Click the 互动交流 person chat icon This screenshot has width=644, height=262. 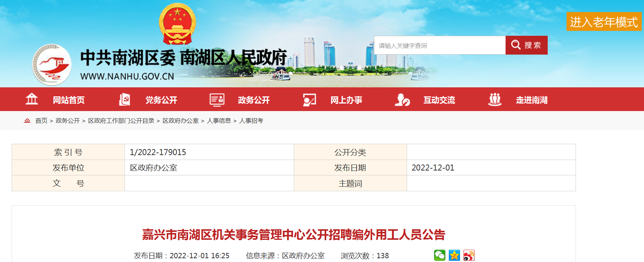tap(402, 100)
